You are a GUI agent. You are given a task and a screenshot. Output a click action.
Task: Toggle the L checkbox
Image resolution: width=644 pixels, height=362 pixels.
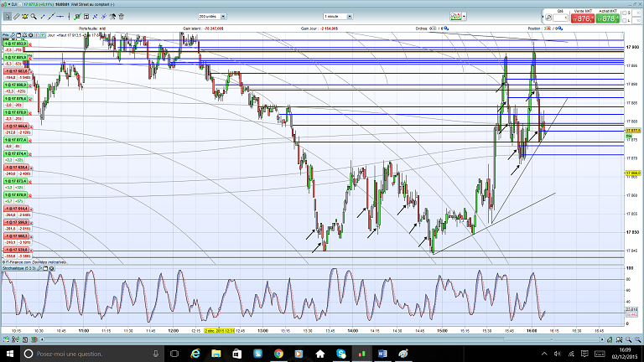(x=625, y=20)
